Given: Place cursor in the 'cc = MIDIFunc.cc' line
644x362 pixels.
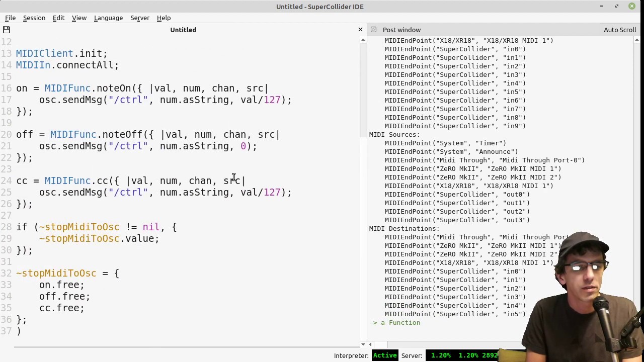Looking at the screenshot, I should click(x=131, y=180).
